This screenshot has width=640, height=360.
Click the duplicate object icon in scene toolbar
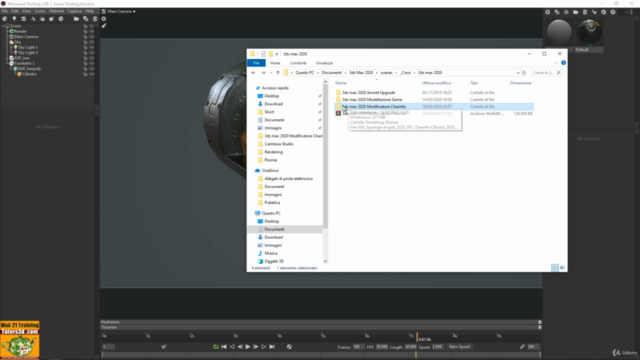pyautogui.click(x=85, y=19)
